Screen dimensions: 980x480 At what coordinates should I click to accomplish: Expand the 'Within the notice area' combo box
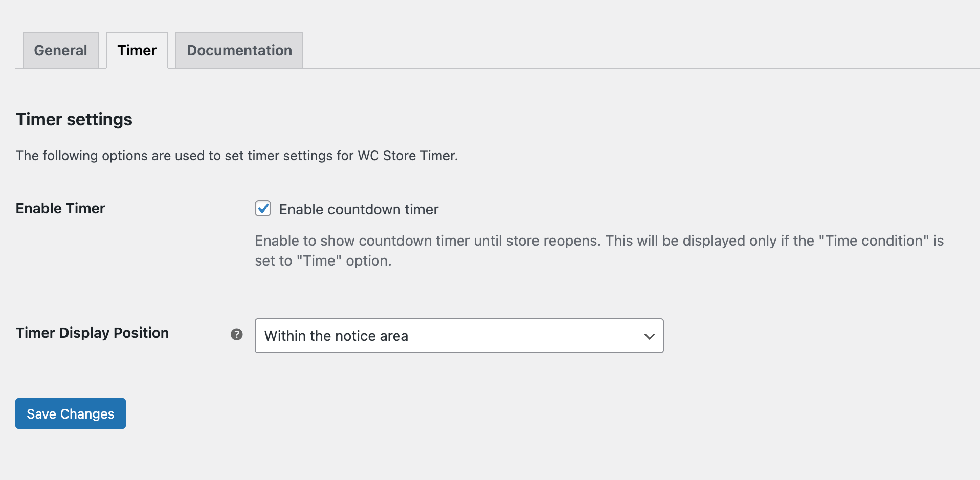click(x=458, y=336)
